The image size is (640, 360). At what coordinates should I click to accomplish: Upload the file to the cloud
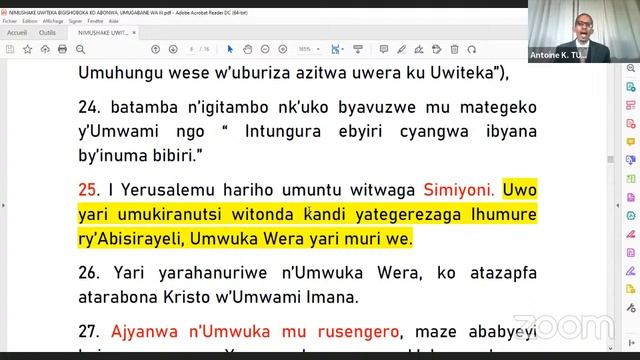tap(45, 49)
